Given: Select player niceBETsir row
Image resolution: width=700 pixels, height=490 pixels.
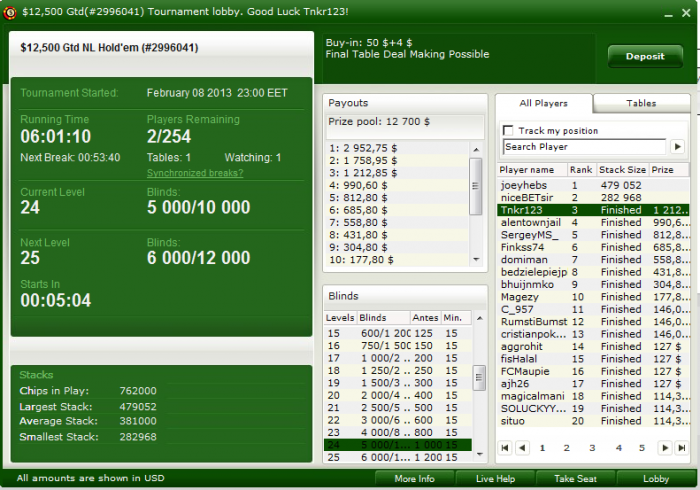Looking at the screenshot, I should tap(593, 198).
